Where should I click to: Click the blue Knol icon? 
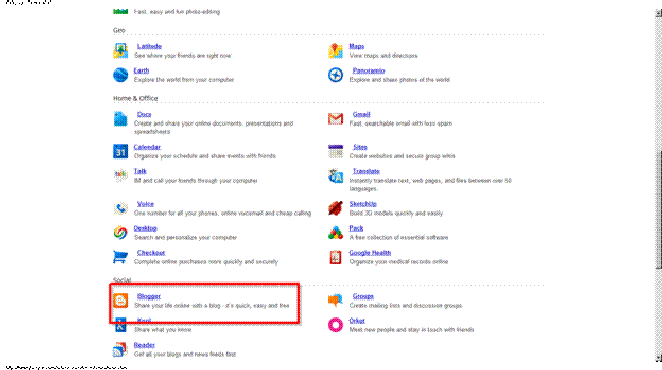pos(120,325)
